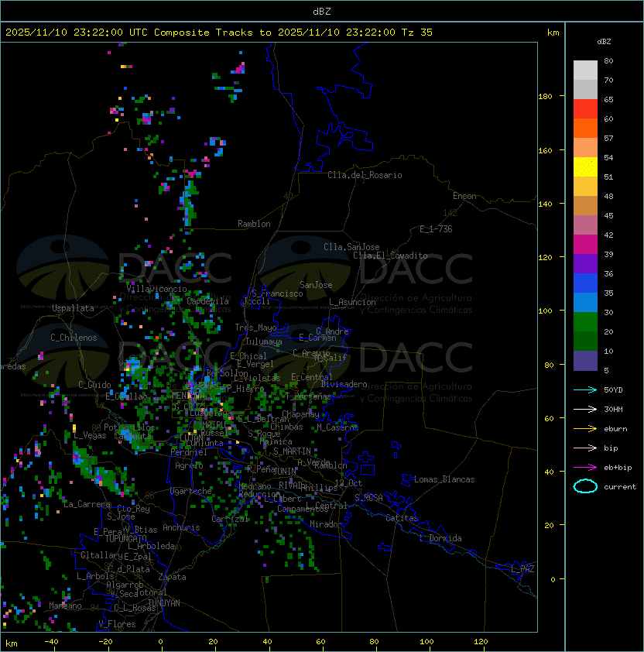Select the red 60-65 dBZ color band
Image resolution: width=644 pixels, height=652 pixels.
(x=585, y=109)
